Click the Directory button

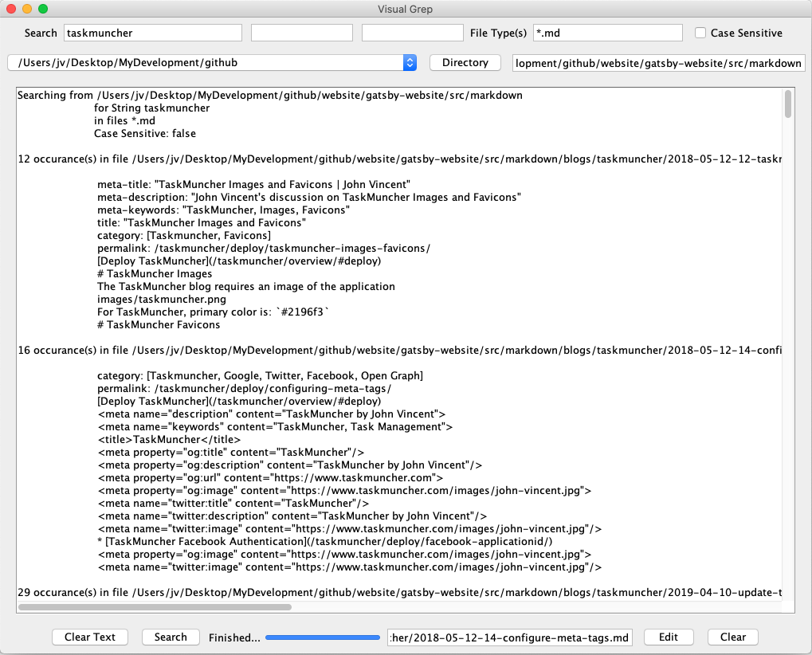465,63
